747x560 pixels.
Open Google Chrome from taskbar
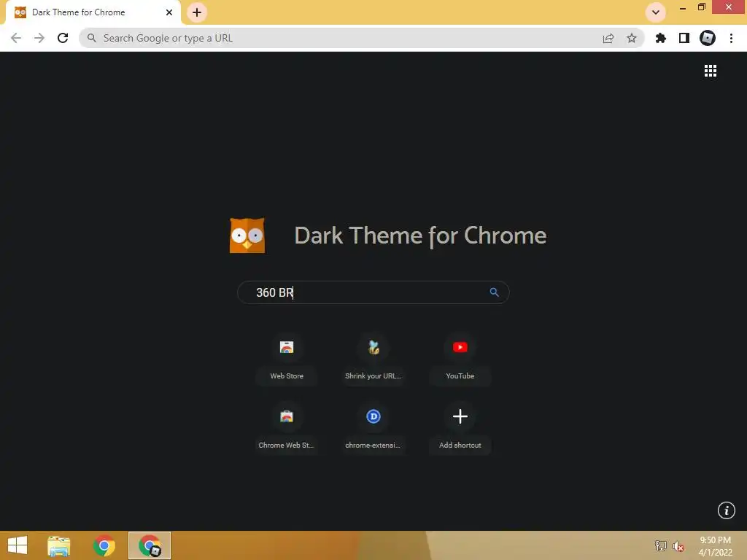104,545
